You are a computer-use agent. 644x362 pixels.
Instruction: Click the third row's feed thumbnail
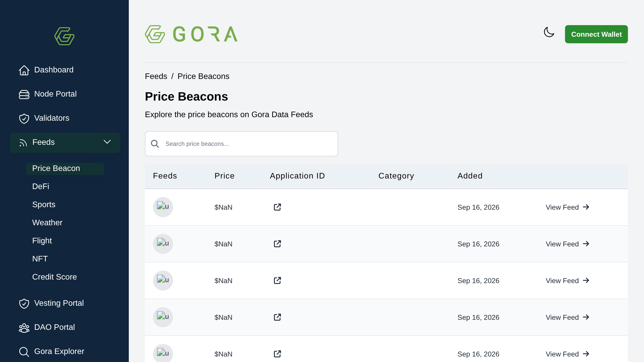click(x=163, y=280)
